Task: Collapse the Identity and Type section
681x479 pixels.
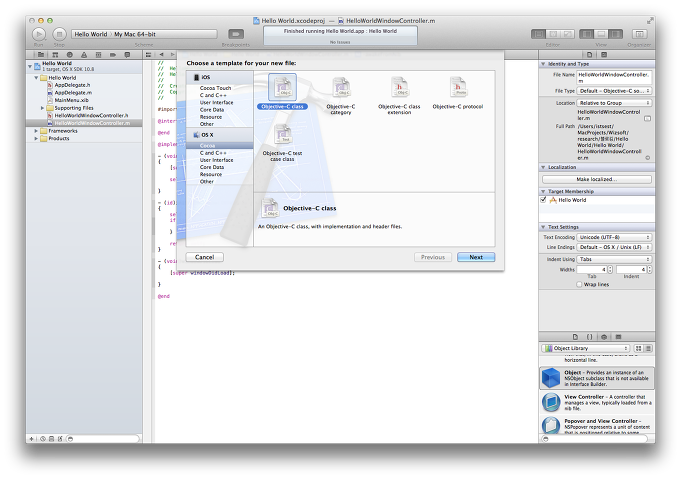Action: [x=543, y=64]
